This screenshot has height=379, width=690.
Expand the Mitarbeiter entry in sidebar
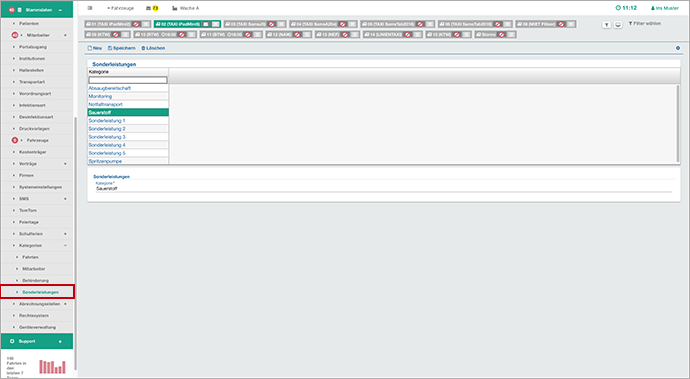(x=66, y=35)
